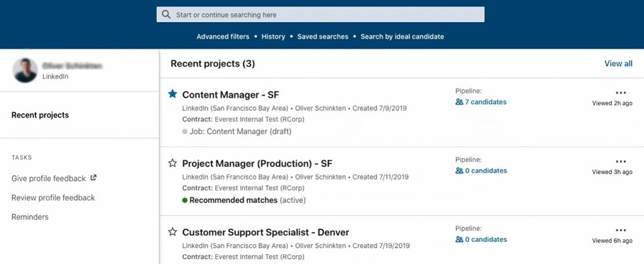
Task: Open search History
Action: [273, 36]
